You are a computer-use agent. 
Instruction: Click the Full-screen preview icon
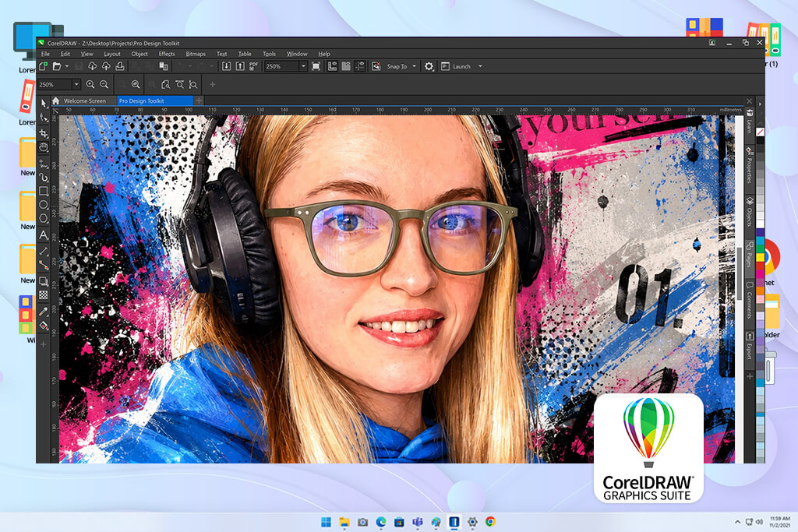316,66
